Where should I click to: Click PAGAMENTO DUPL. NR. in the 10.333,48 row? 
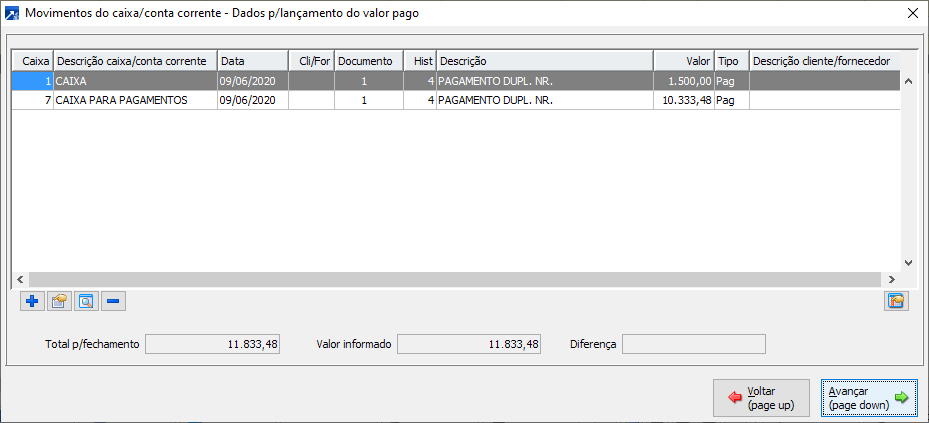point(544,100)
